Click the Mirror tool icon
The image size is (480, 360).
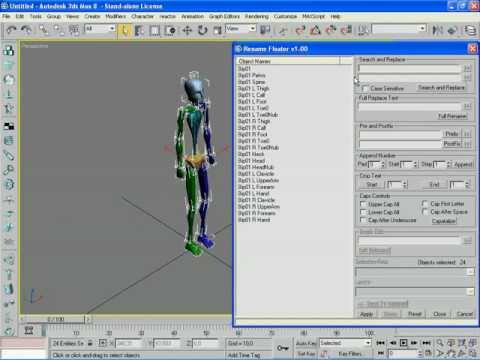(x=437, y=30)
